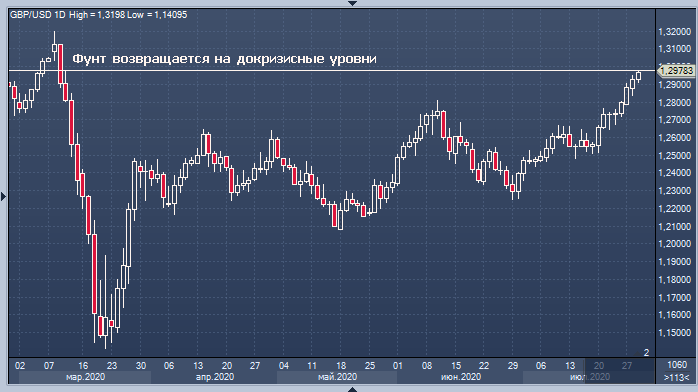Screen dimensions: 698x392
Task: Select annotation "Фунт возвращается на докризисные уровни"
Action: [224, 59]
